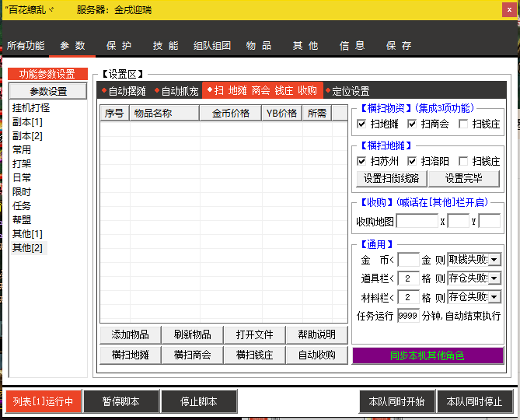Switch to the 保 护 tab
The width and height of the screenshot is (520, 420).
tap(119, 46)
